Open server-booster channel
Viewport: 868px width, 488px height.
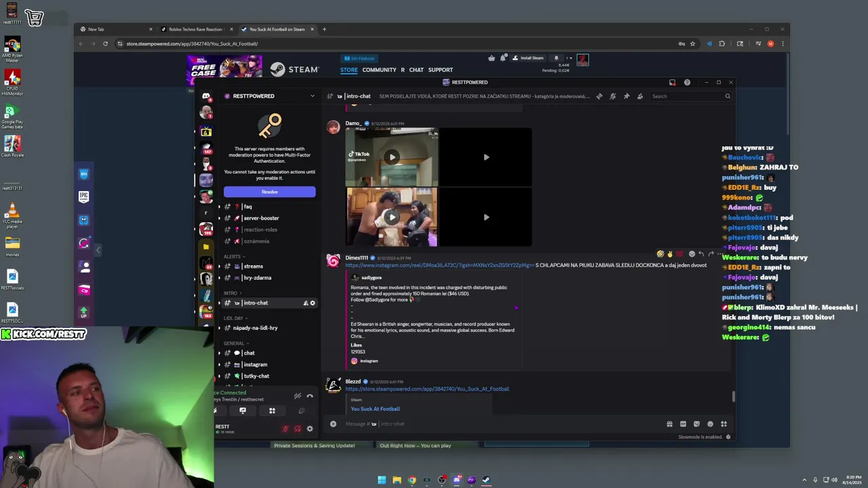click(269, 218)
